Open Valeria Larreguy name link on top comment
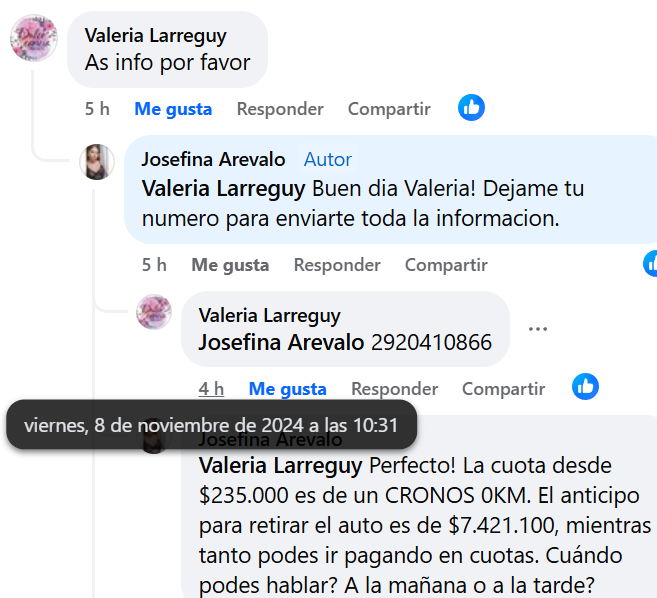The height and width of the screenshot is (598, 657). click(x=155, y=36)
